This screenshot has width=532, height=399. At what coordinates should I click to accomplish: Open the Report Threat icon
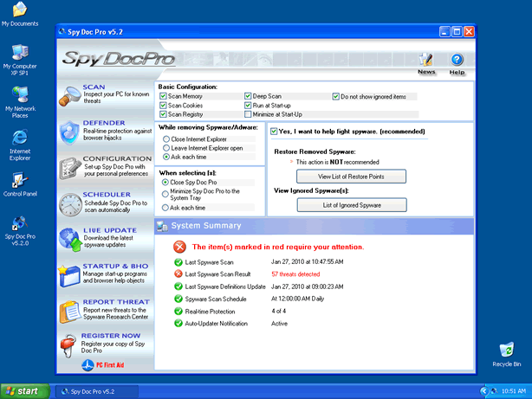point(69,311)
